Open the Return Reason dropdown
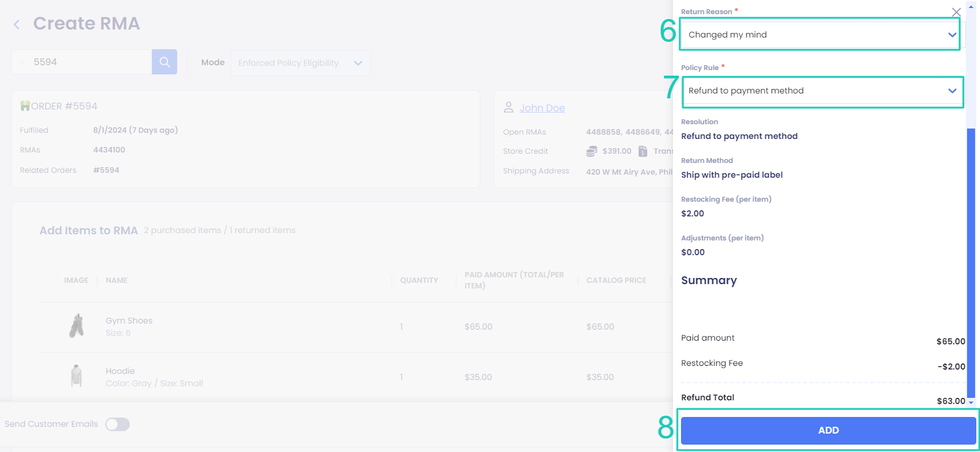Screen dimensions: 980x452 point(819,35)
